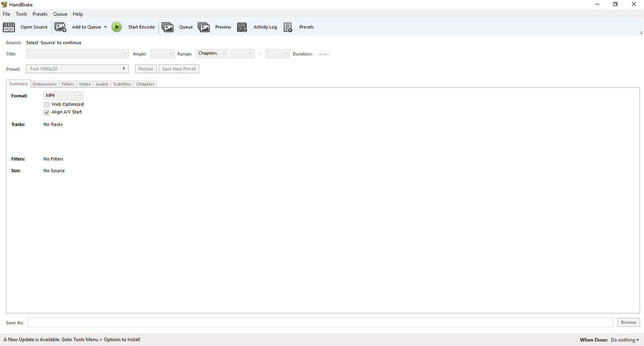Click the Reload preset button

pos(146,69)
